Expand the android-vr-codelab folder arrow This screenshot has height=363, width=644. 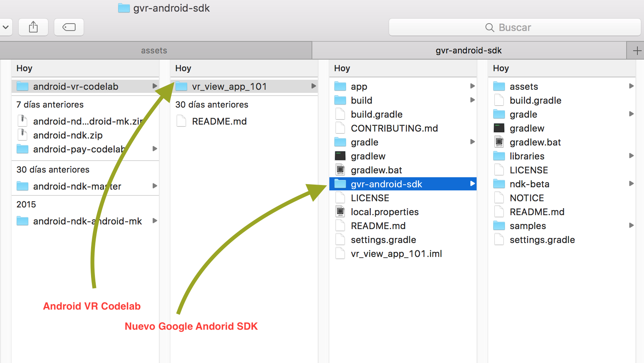pyautogui.click(x=155, y=86)
